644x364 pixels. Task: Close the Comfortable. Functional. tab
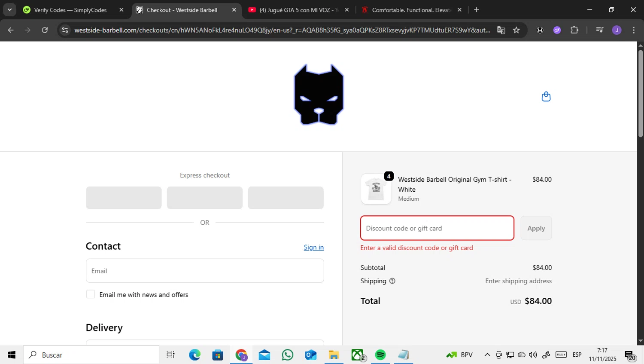459,10
